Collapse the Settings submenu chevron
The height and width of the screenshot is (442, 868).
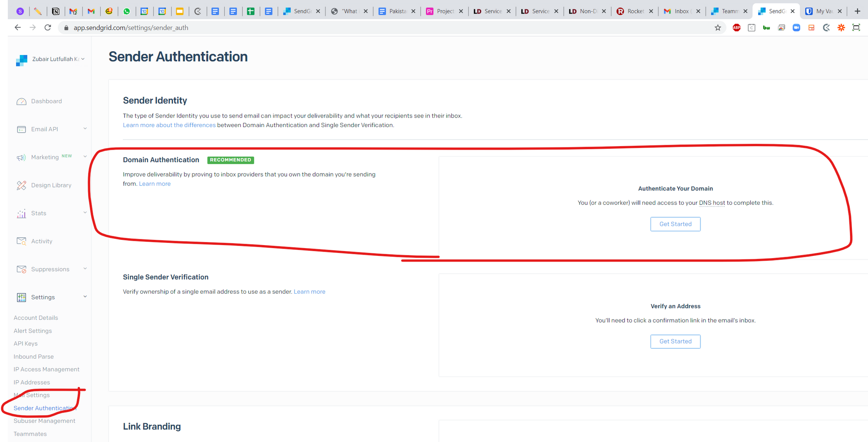(x=85, y=297)
